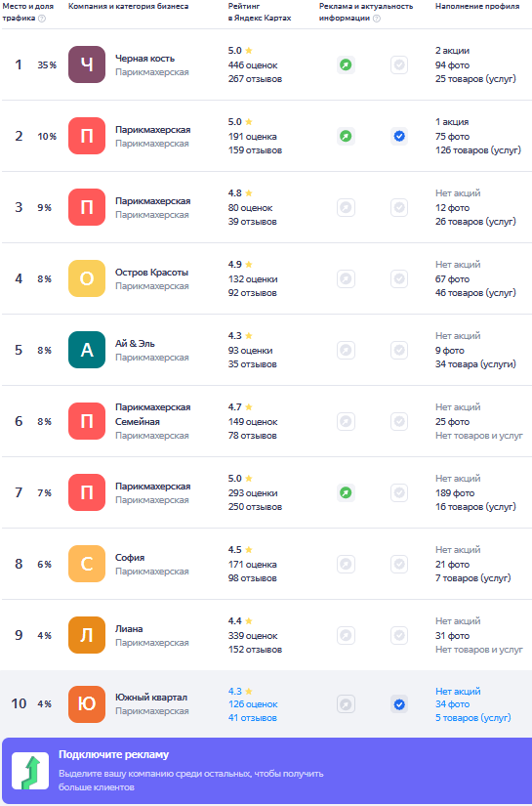Open Парикмахерская Семейная company entry

coord(152,414)
